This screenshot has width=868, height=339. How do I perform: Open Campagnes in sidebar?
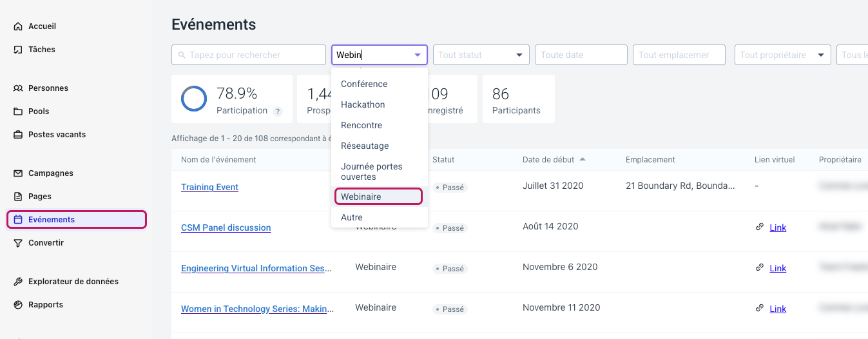pyautogui.click(x=51, y=173)
